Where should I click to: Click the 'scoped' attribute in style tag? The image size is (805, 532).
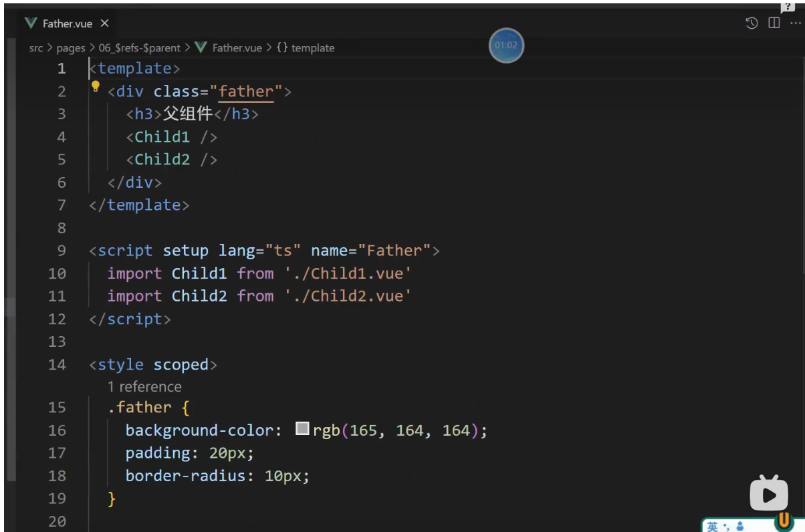tap(181, 364)
